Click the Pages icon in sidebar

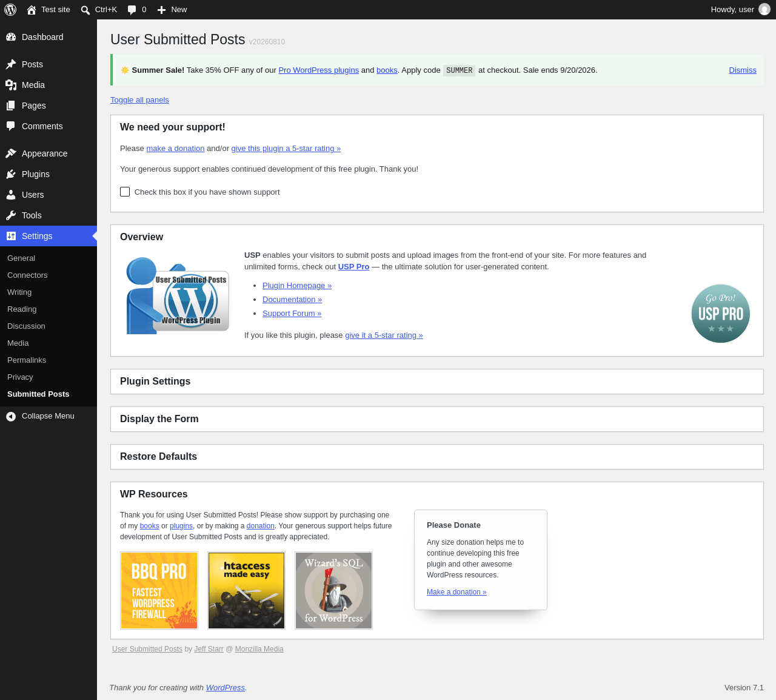tap(11, 106)
